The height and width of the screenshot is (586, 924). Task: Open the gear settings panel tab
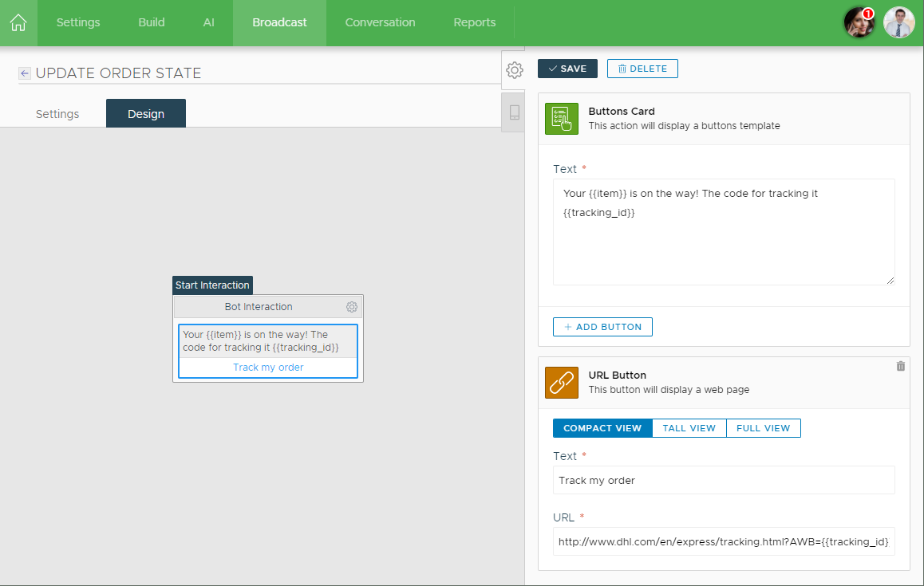point(514,70)
